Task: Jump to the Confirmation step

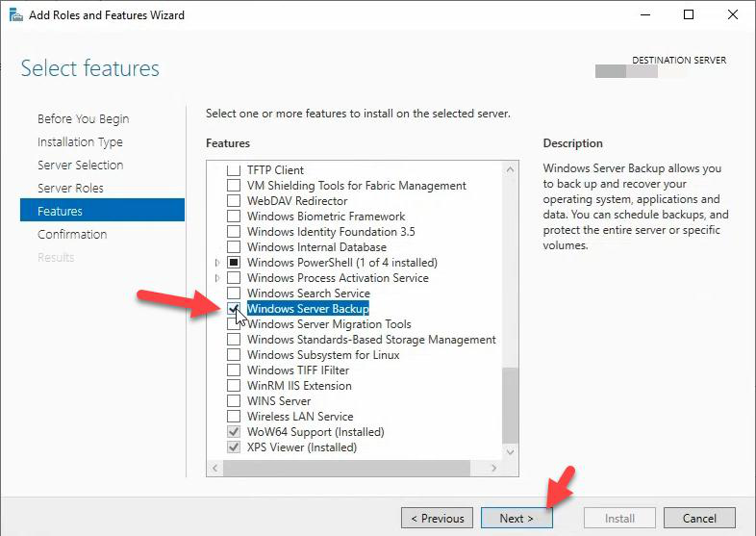Action: tap(72, 235)
